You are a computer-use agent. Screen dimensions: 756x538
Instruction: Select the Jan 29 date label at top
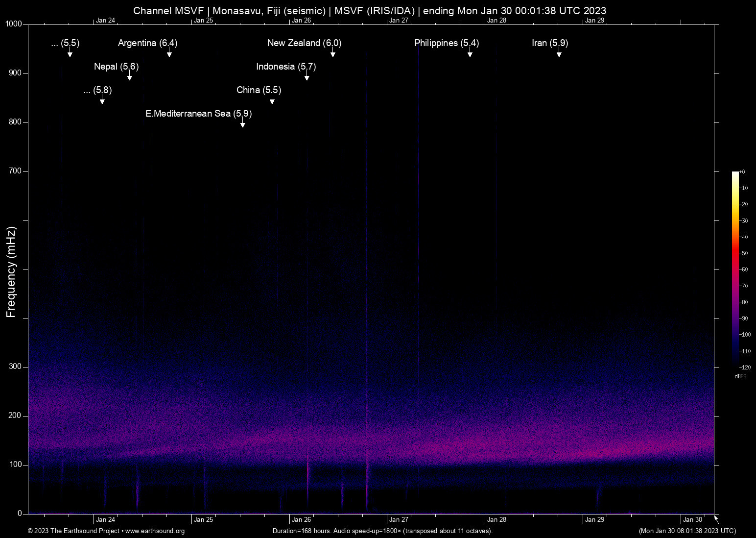[x=595, y=20]
